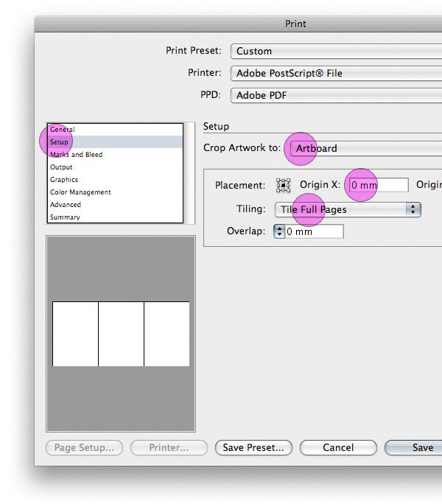
Task: Select Advanced in the options list
Action: [x=66, y=205]
